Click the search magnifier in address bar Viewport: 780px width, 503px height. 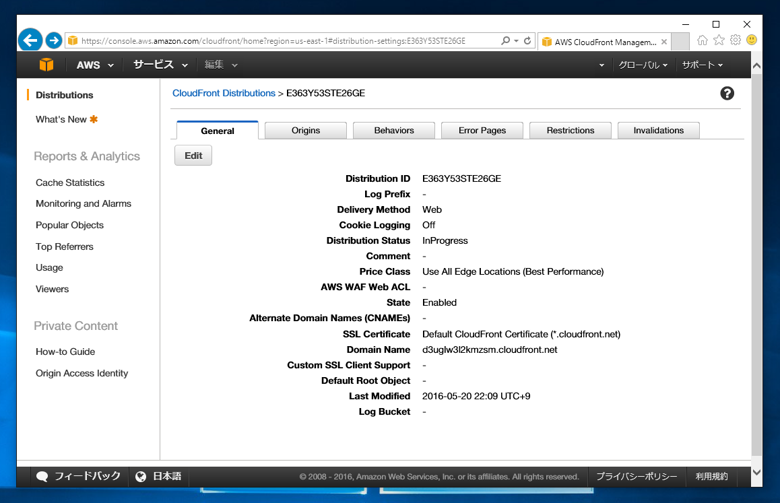[x=505, y=40]
